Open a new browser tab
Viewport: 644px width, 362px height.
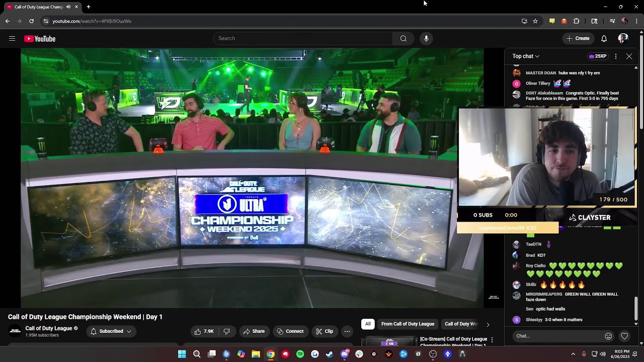[x=89, y=7]
